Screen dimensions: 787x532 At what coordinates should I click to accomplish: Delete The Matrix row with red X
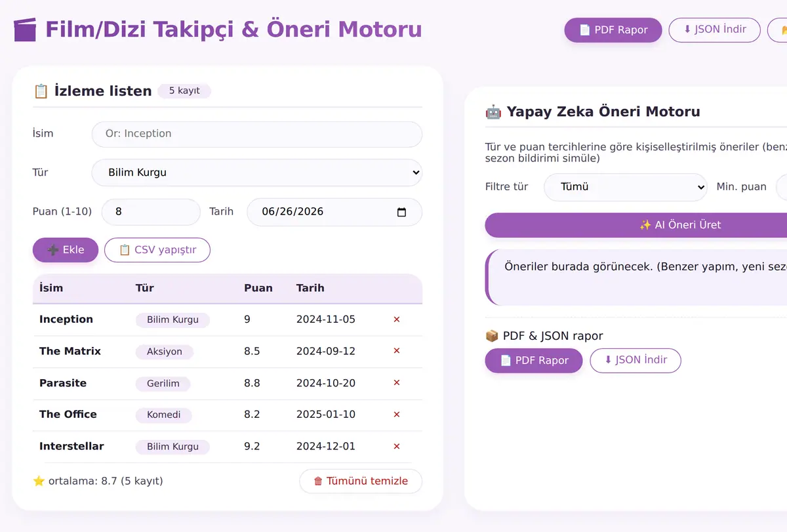pyautogui.click(x=396, y=351)
